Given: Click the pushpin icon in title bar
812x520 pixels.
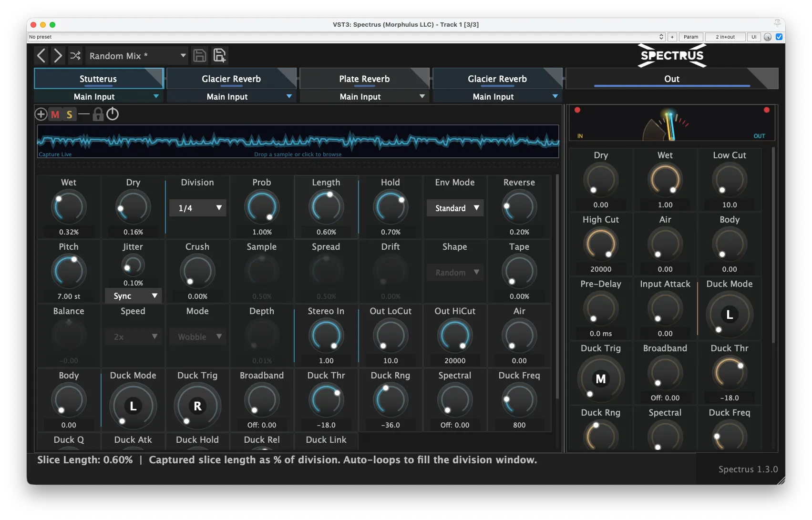Looking at the screenshot, I should pyautogui.click(x=777, y=23).
